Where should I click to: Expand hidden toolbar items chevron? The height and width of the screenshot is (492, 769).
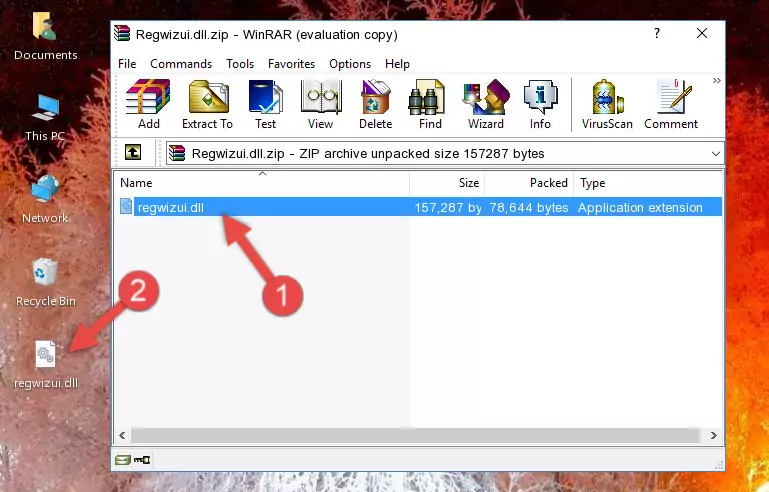coord(717,80)
